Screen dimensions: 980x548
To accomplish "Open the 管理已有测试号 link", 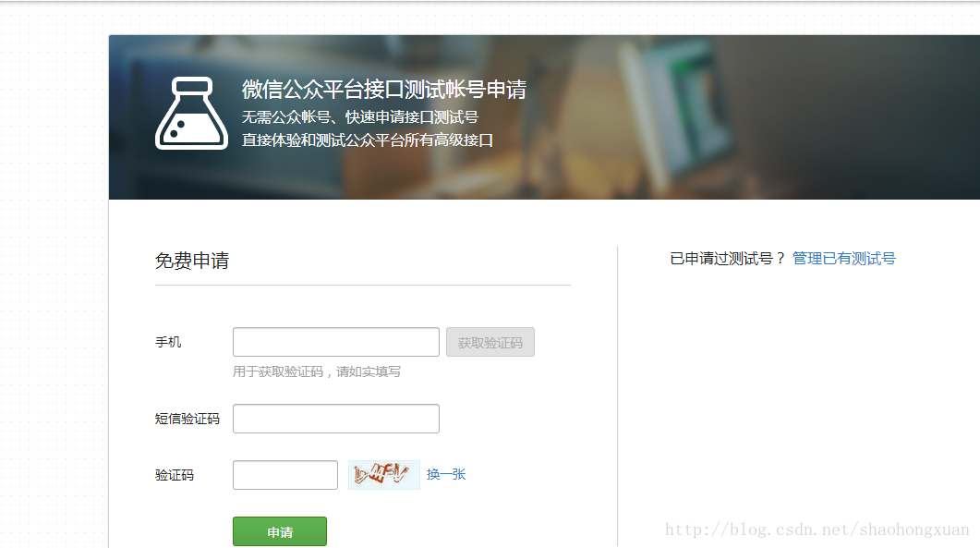I will (843, 259).
